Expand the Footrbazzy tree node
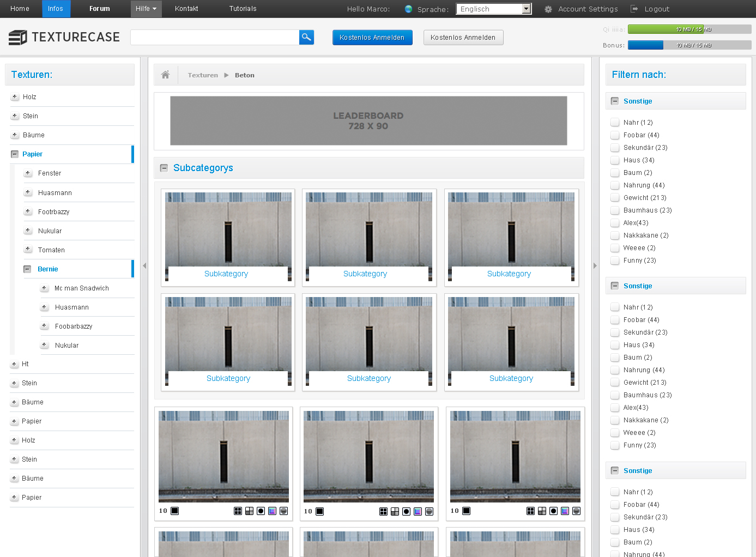Screen dimensions: 756x557 (x=28, y=211)
